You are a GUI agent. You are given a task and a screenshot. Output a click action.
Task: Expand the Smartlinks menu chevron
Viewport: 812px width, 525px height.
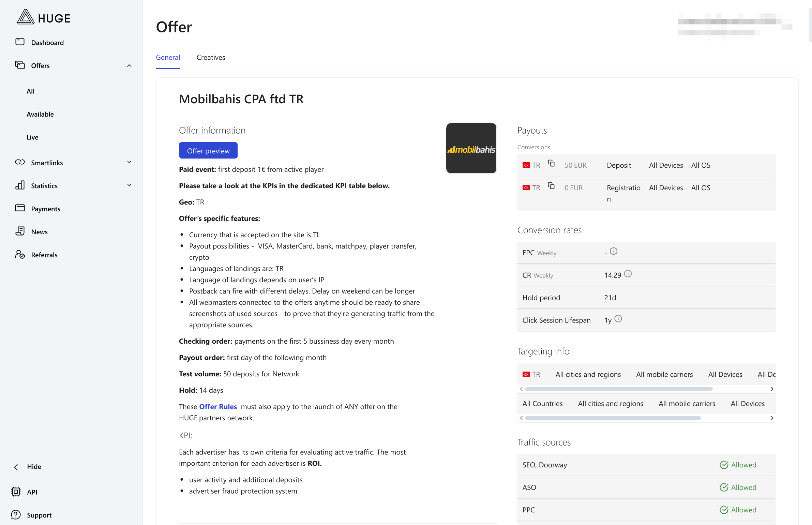(129, 162)
